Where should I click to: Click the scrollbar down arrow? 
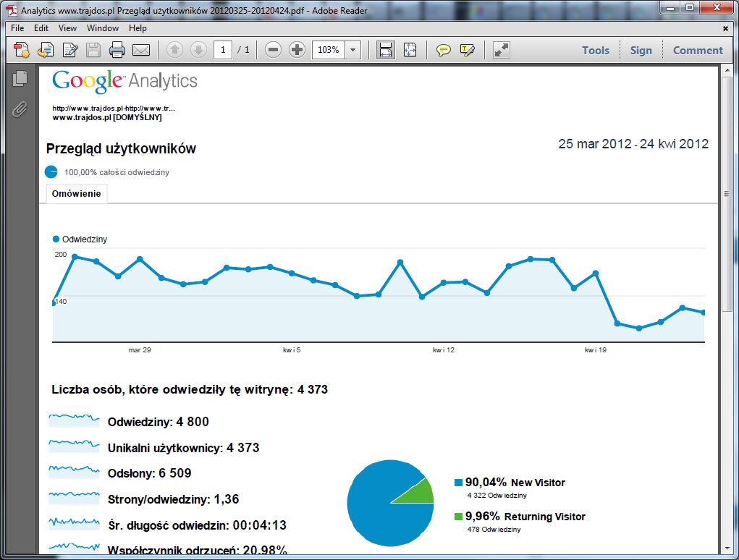[x=727, y=549]
